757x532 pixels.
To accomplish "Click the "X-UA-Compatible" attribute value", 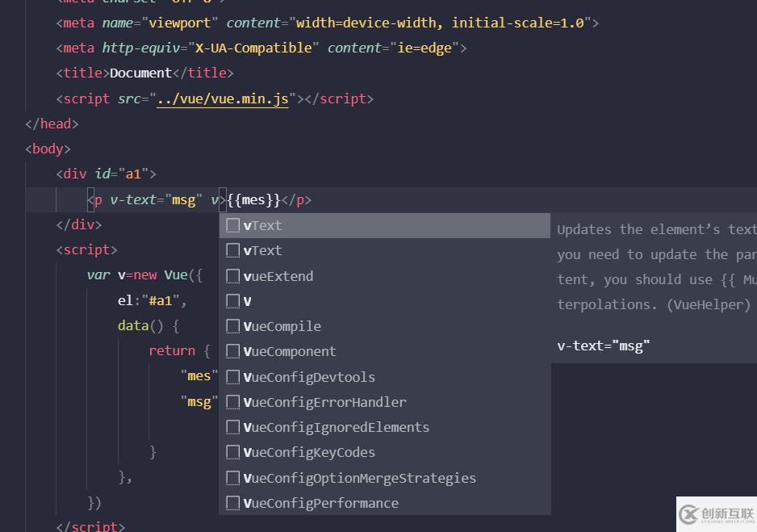I will point(253,48).
